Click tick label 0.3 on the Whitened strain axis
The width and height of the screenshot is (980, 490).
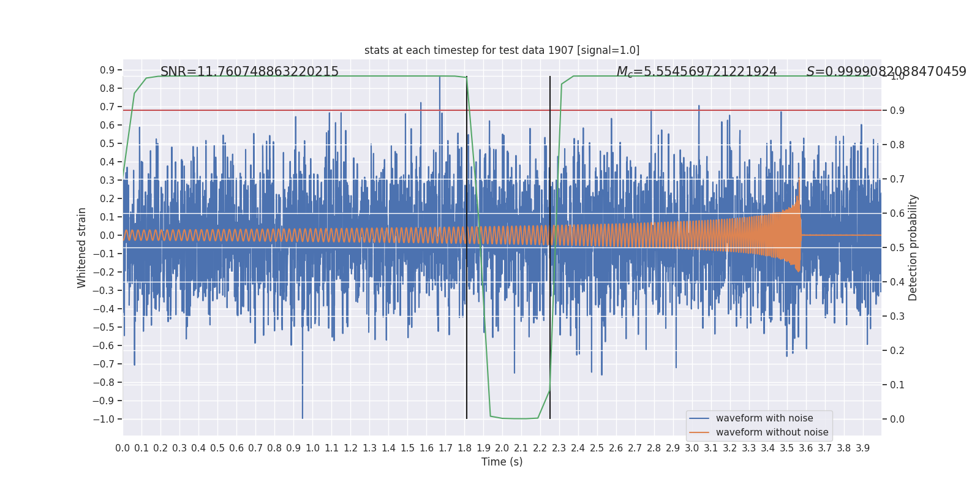click(107, 181)
